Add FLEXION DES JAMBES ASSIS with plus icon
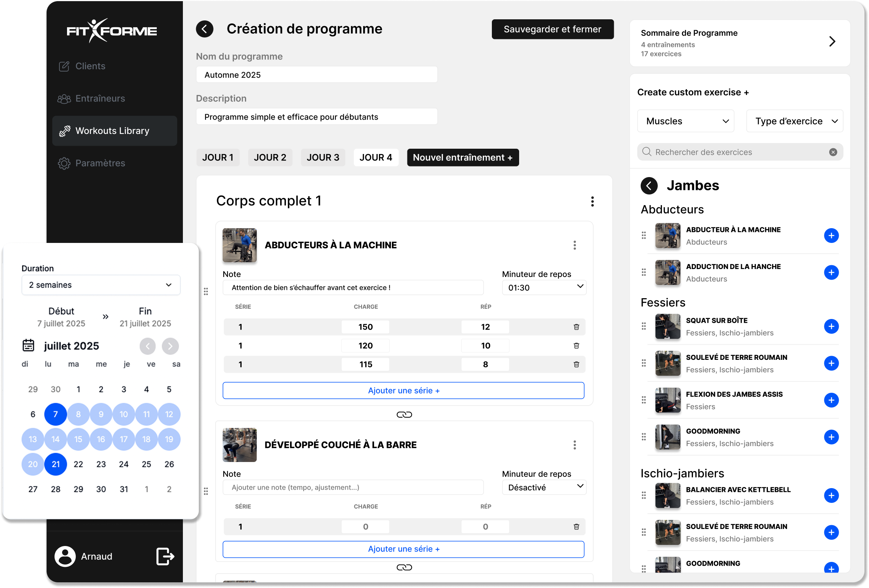 coord(831,400)
